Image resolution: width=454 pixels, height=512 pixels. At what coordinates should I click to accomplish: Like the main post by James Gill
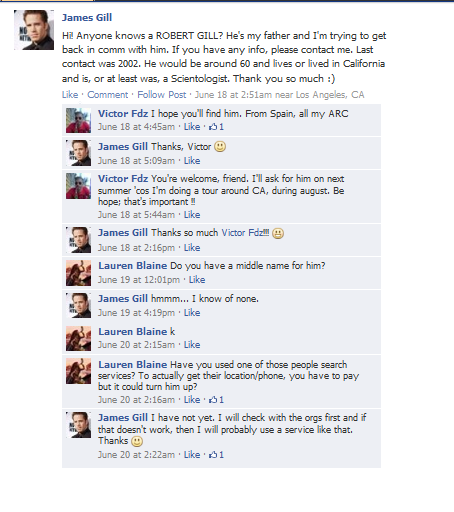[x=70, y=95]
